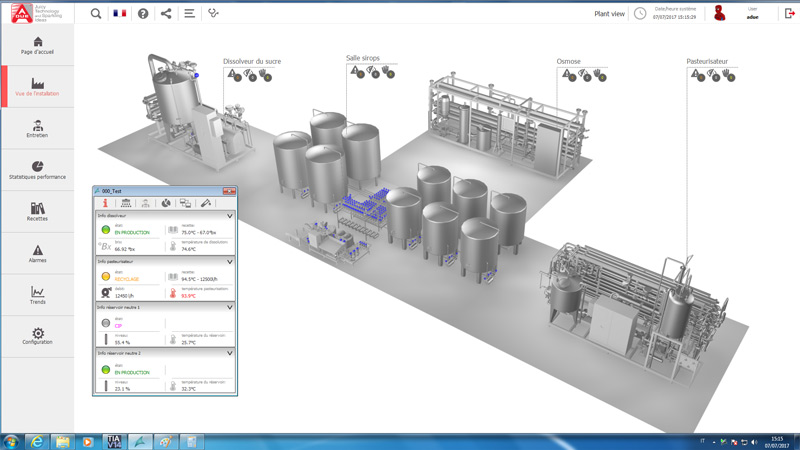Select the red info tab in 000_Test popup
This screenshot has width=800, height=450.
105,203
